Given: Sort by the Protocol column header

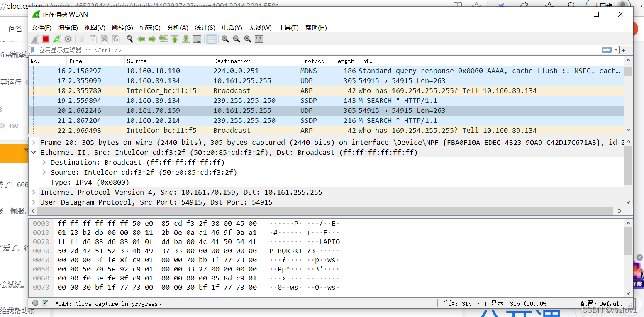Looking at the screenshot, I should tap(316, 61).
